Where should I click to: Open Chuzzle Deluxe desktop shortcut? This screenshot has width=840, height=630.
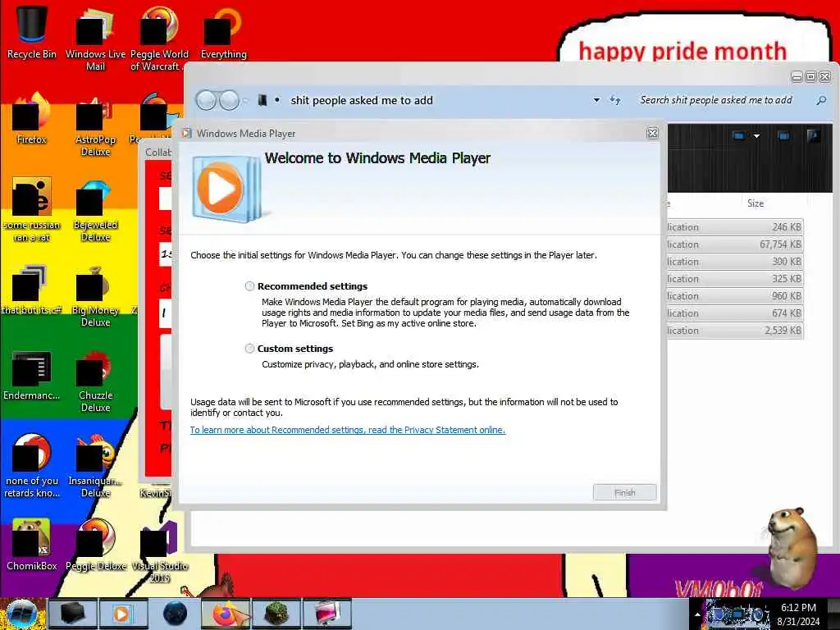pos(95,381)
